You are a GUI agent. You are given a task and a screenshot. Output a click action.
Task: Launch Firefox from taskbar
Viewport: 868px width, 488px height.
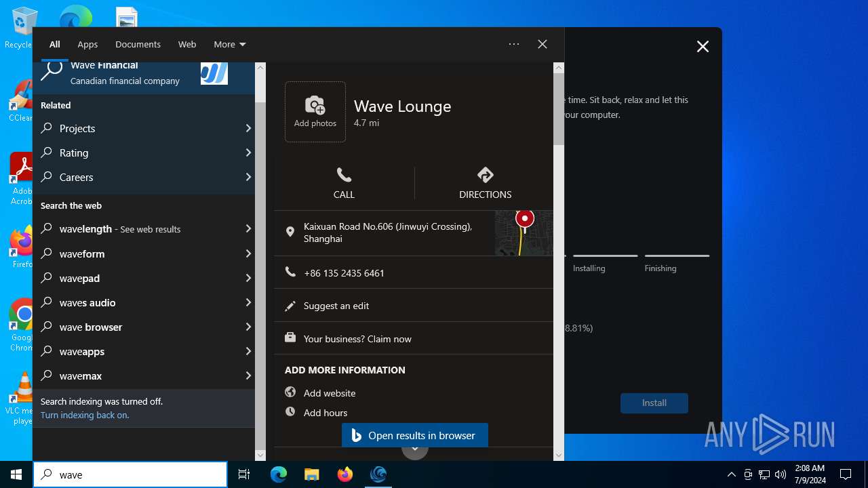[344, 474]
